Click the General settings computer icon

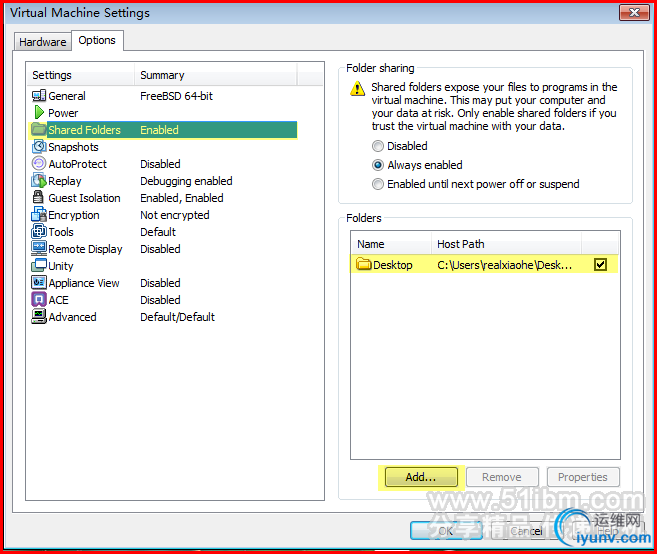[39, 96]
